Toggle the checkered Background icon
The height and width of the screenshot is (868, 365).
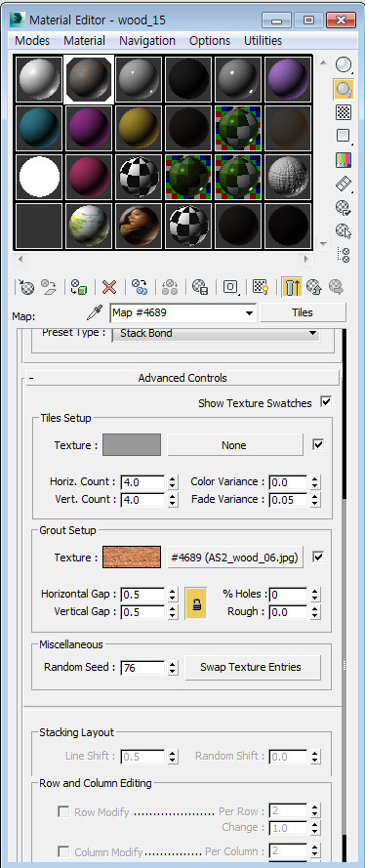pos(344,112)
